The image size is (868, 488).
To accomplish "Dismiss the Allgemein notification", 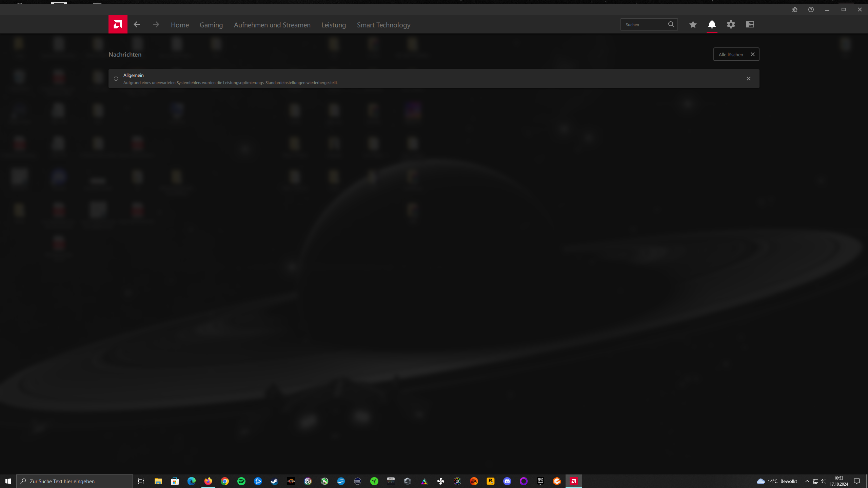I will [748, 79].
